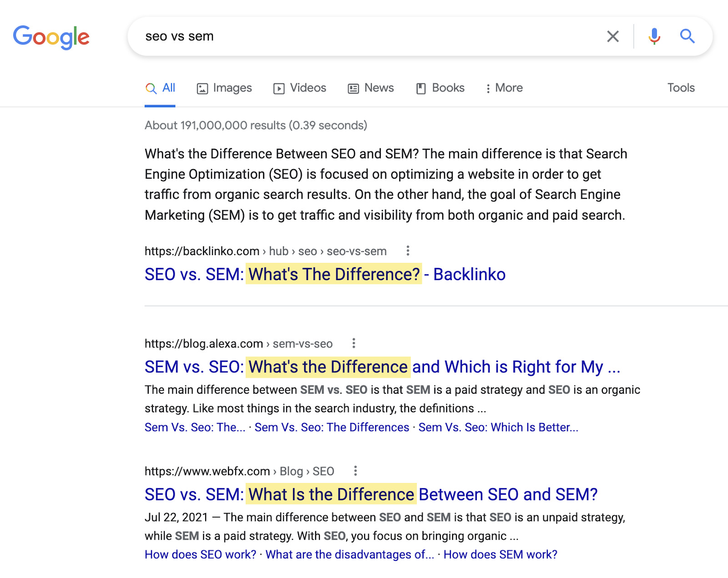
Task: Open the News results tab
Action: 370,88
